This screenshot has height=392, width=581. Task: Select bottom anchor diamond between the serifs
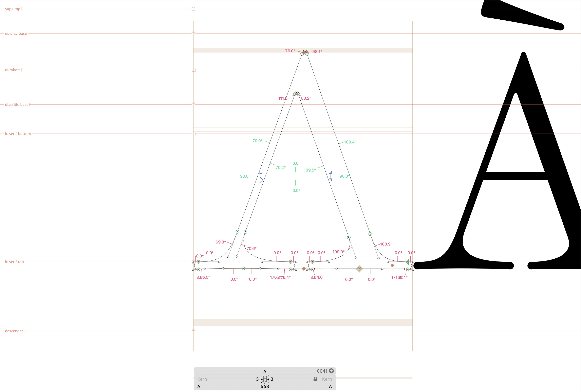pyautogui.click(x=304, y=269)
